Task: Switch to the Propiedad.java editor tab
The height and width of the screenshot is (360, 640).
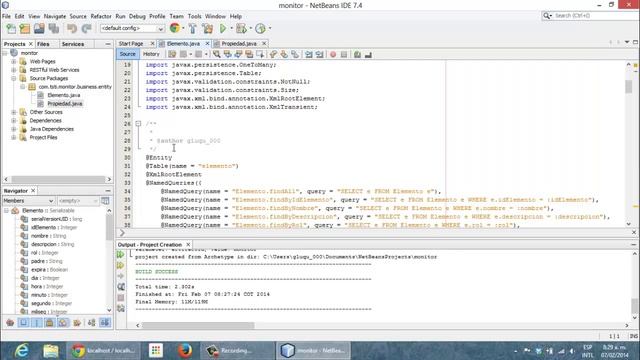Action: [x=239, y=44]
